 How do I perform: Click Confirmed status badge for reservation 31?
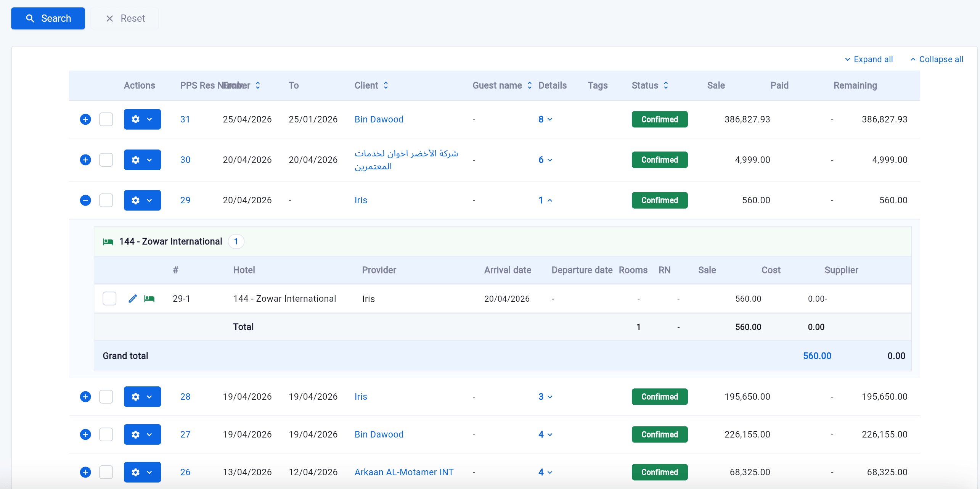coord(660,119)
